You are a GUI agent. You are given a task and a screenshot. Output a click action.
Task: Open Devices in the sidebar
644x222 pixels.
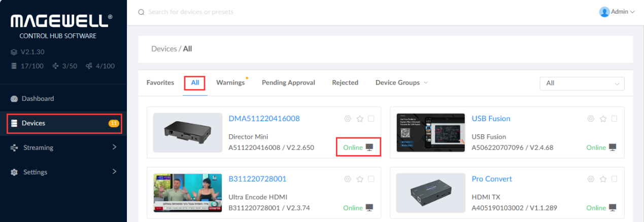tap(63, 123)
